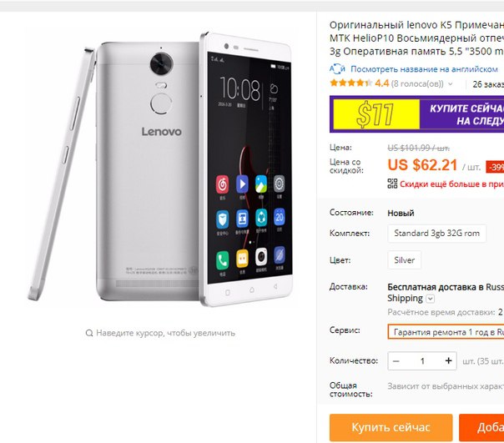This screenshot has height=443, width=504.
Task: Select the 1-year repair warranty service option
Action: point(446,332)
